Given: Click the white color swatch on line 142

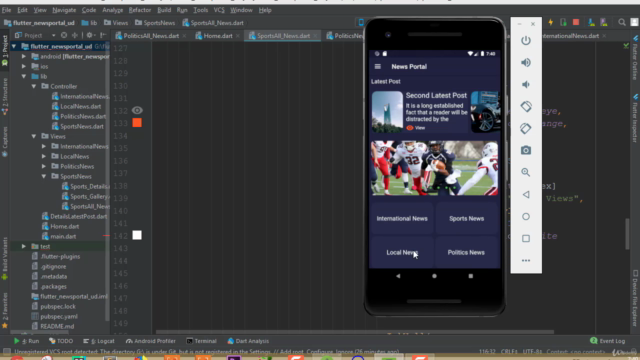Looking at the screenshot, I should (x=137, y=235).
